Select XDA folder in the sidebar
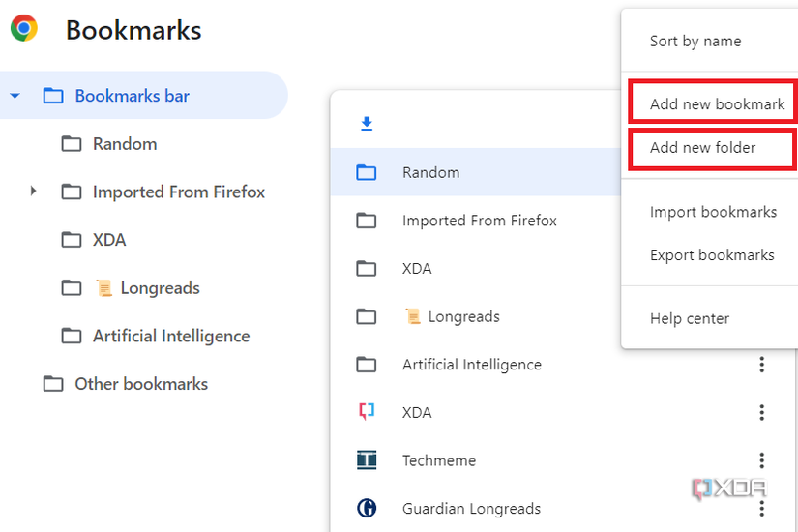The width and height of the screenshot is (798, 532). coord(109,240)
